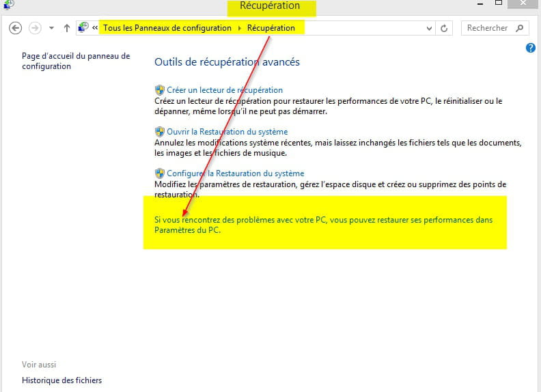Screen dimensions: 541x392
Task: Click the search magnifier icon
Action: (x=519, y=28)
